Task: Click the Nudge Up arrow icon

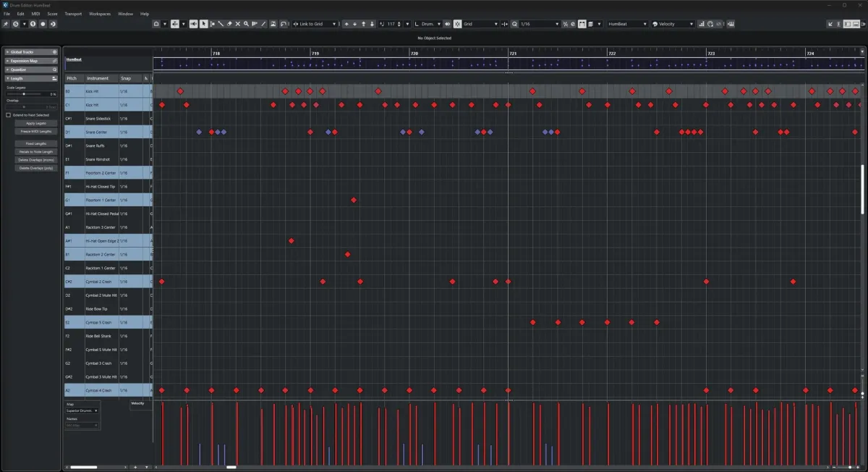Action: pyautogui.click(x=346, y=24)
